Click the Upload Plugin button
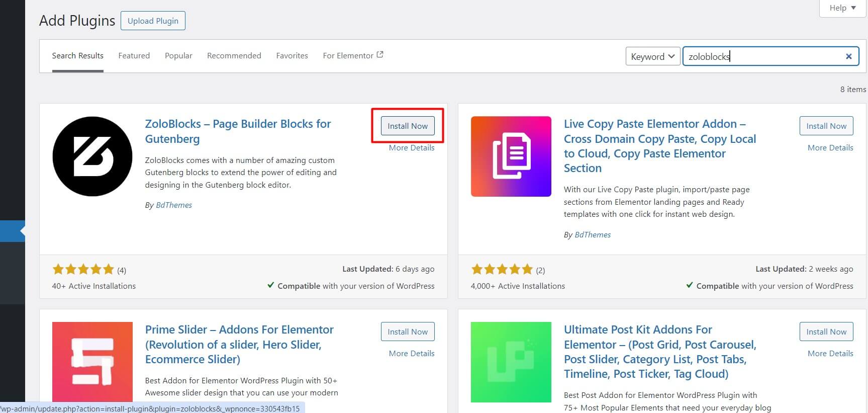Screen dimensions: 868x413 (153, 21)
